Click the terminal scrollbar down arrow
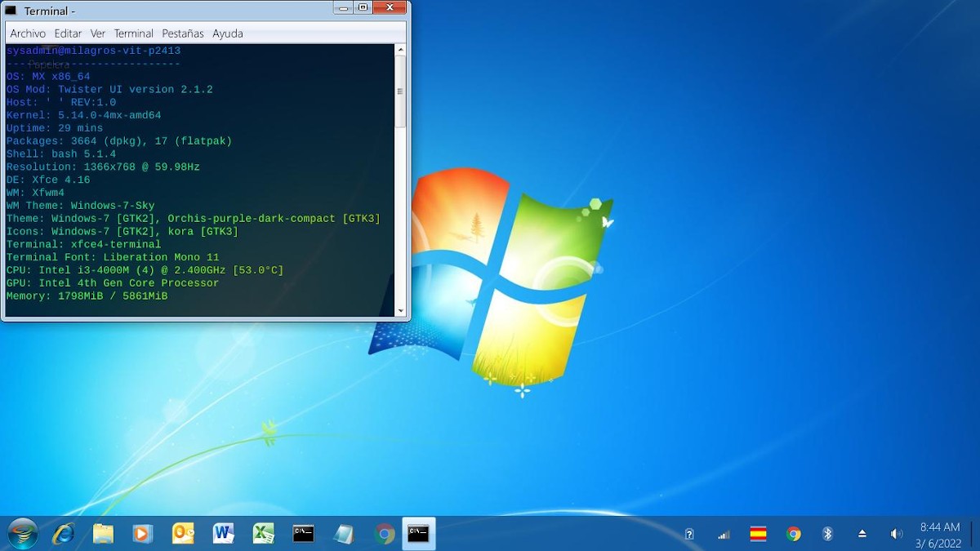Image resolution: width=980 pixels, height=551 pixels. tap(400, 310)
